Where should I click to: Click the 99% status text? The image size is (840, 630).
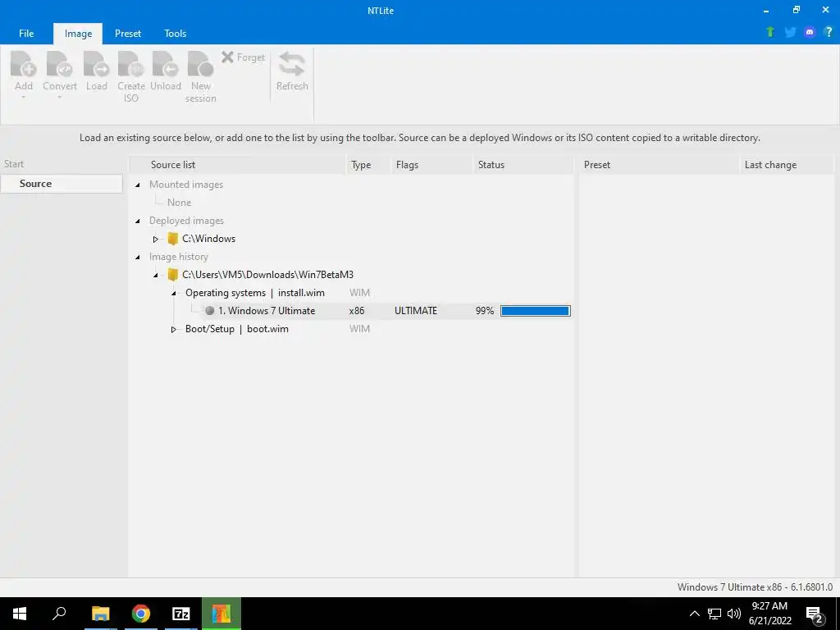pos(484,311)
